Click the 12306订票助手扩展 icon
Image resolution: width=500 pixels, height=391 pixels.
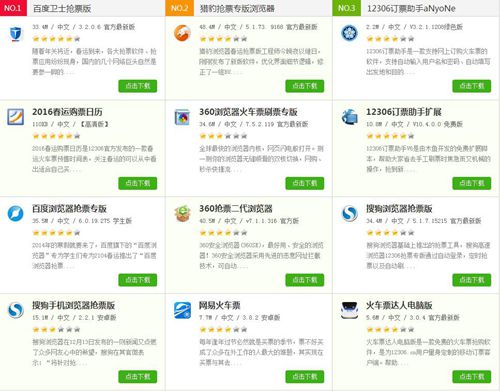click(349, 117)
